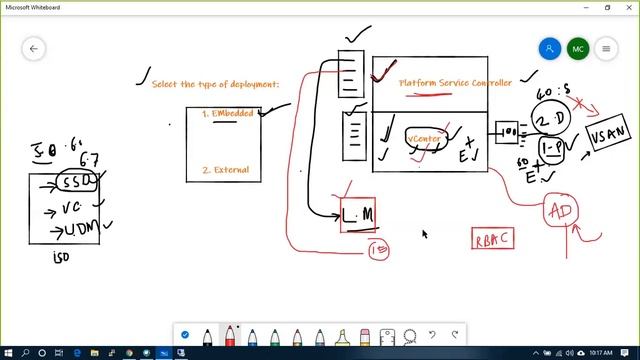Viewport: 640px width, 360px height.
Task: Open Task View on taskbar
Action: pyautogui.click(x=59, y=353)
